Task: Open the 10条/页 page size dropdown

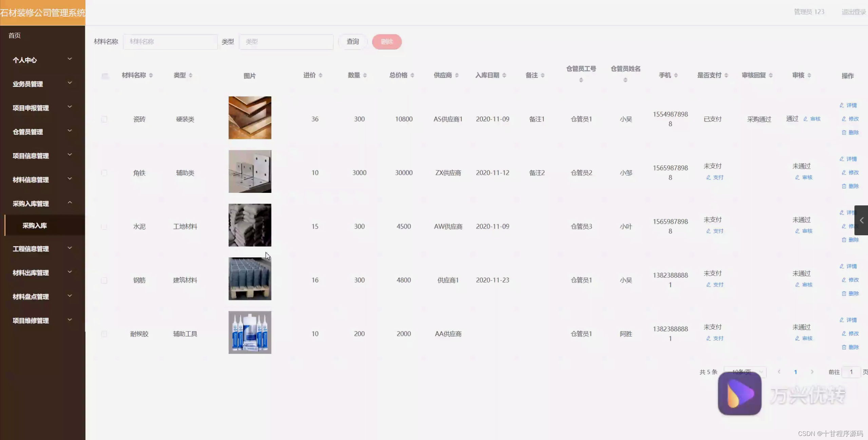Action: click(744, 371)
